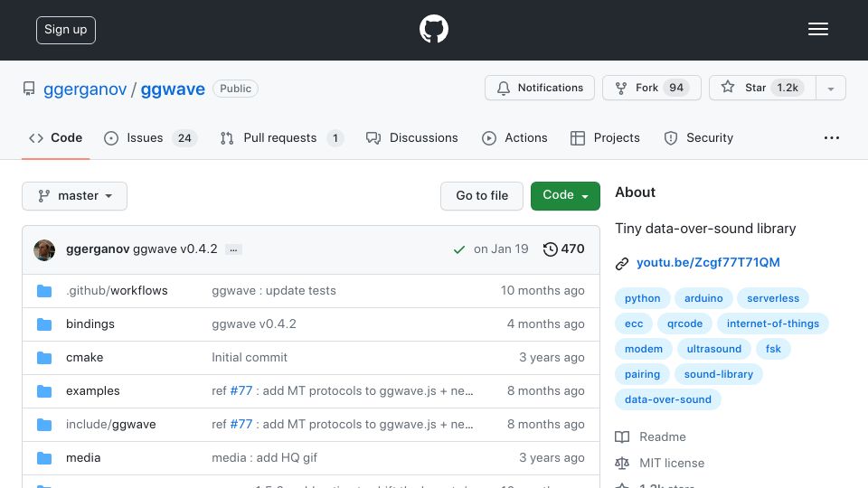Open the commit dated on Jan 19

501,249
